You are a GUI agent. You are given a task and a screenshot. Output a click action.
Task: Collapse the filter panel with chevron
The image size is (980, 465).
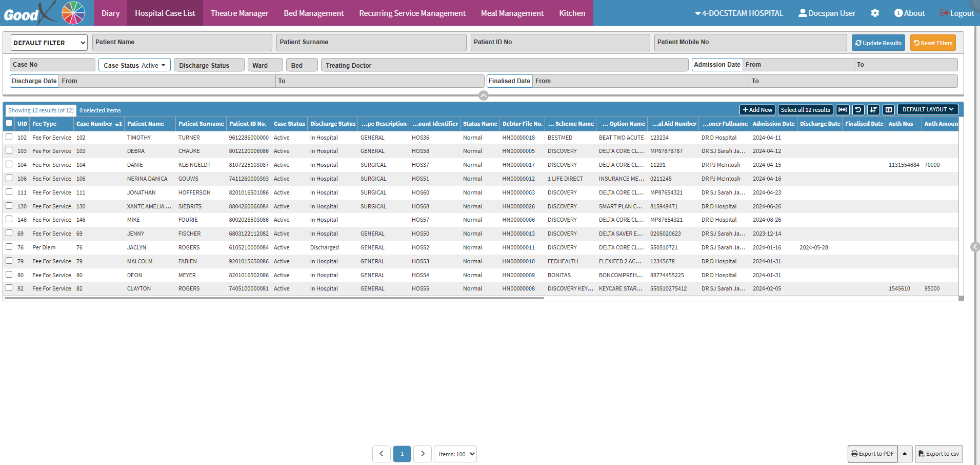click(x=483, y=95)
